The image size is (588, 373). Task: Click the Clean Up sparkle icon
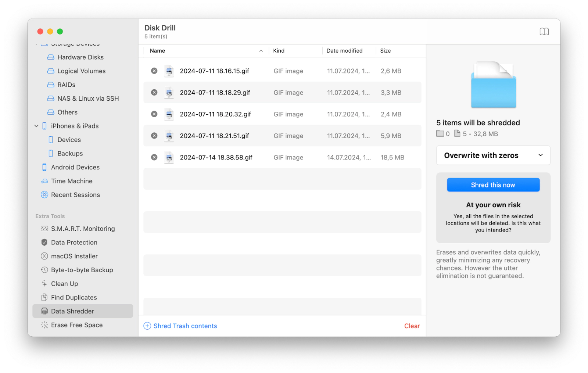44,284
